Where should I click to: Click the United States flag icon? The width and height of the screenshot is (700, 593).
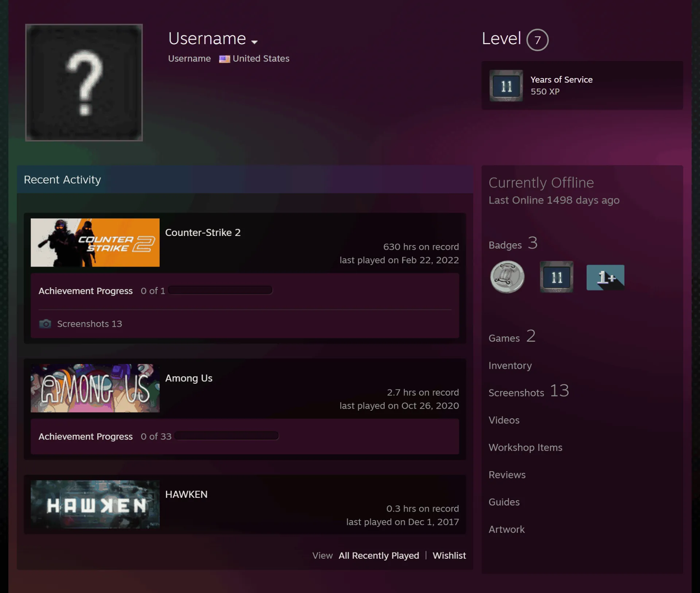coord(224,59)
